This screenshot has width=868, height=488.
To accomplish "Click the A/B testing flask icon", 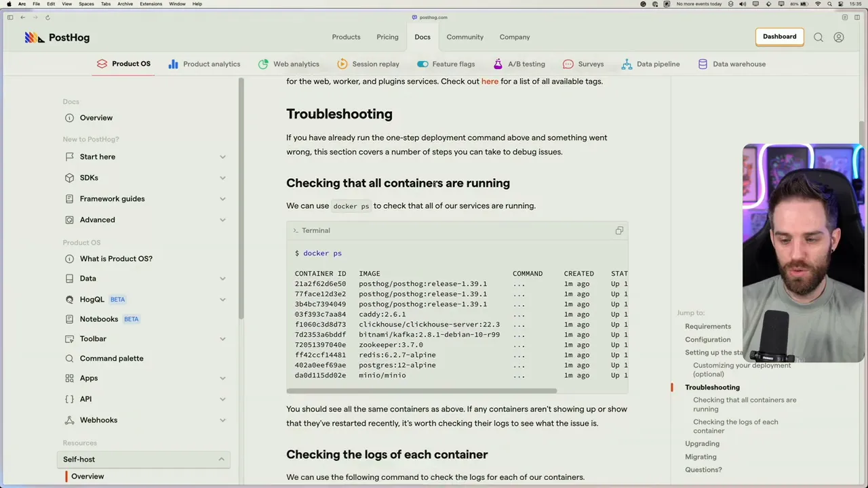I will coord(498,64).
